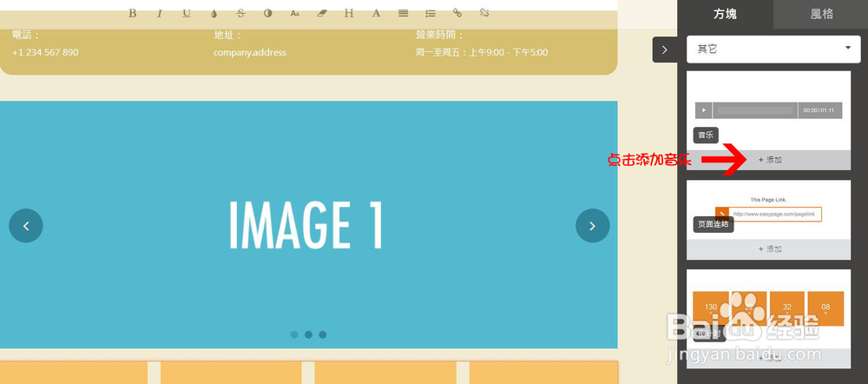Click the 地址 label
The height and width of the screenshot is (384, 868).
(x=228, y=35)
